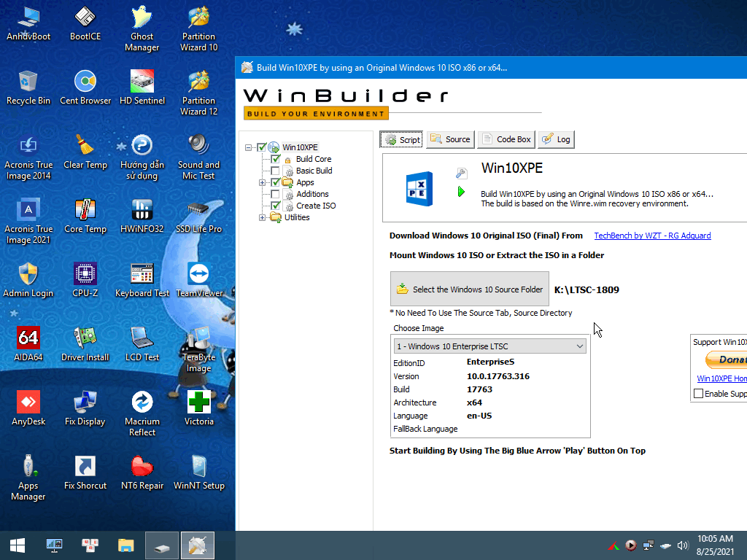Open HWiNFO32 icon

coord(142,216)
